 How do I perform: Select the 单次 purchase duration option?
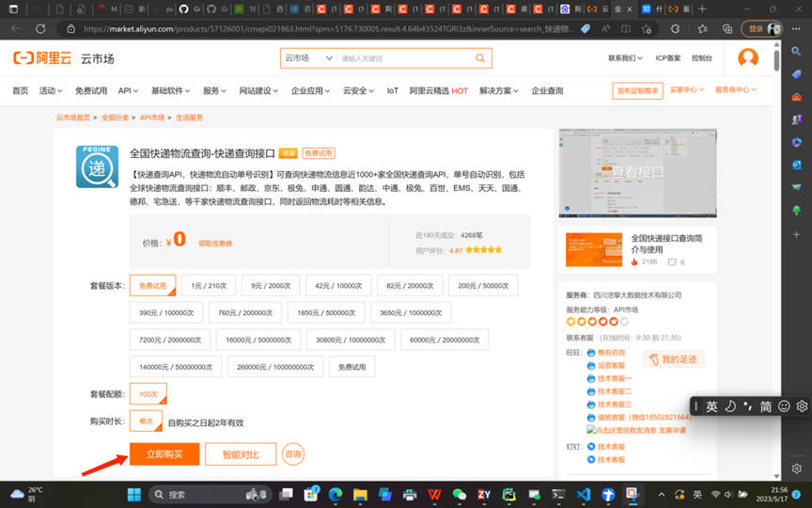tap(146, 421)
